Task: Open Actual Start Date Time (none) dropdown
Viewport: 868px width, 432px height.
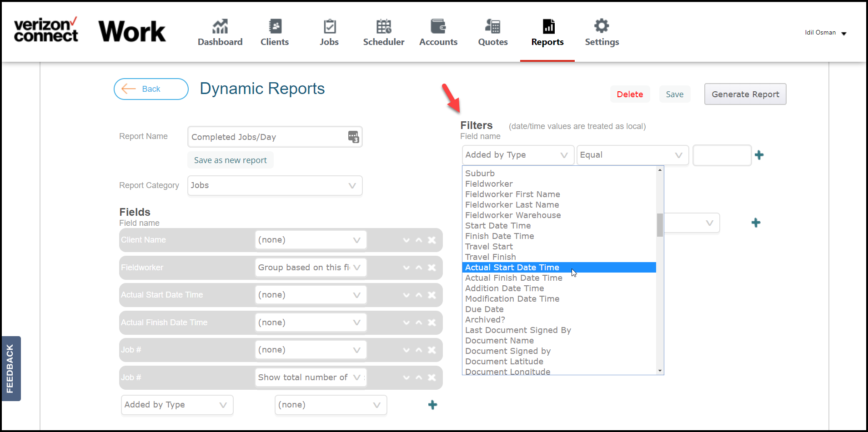Action: [x=311, y=295]
